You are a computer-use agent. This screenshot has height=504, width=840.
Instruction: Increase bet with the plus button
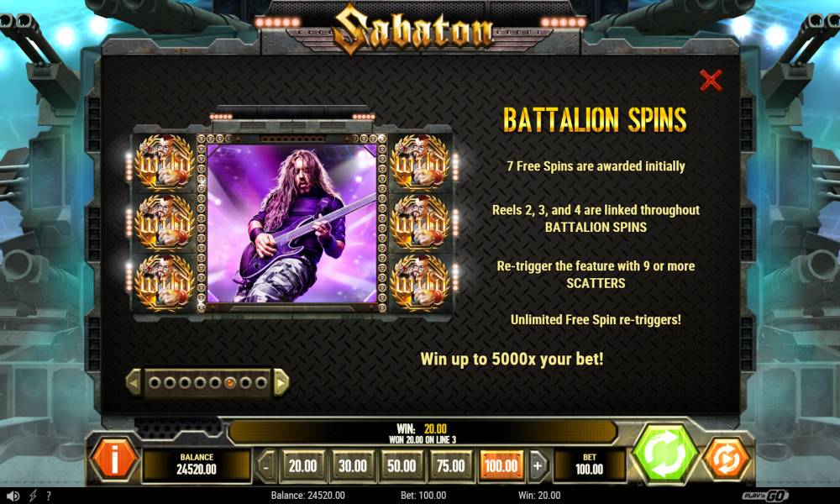(x=538, y=466)
